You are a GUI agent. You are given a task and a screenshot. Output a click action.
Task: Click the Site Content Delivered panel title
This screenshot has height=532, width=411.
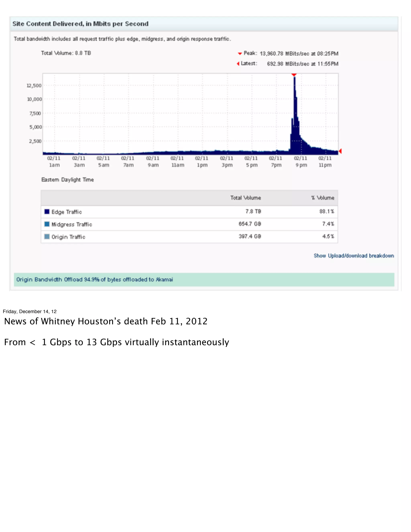[x=80, y=24]
